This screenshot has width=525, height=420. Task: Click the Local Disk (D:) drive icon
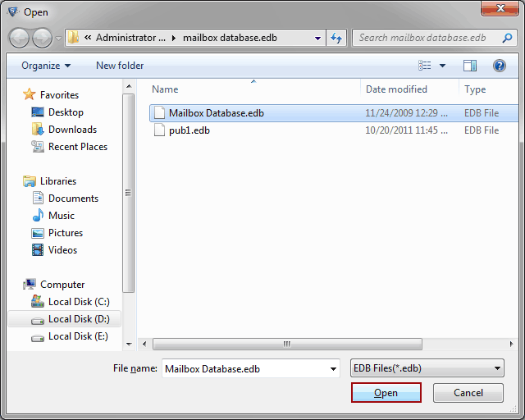coord(38,321)
